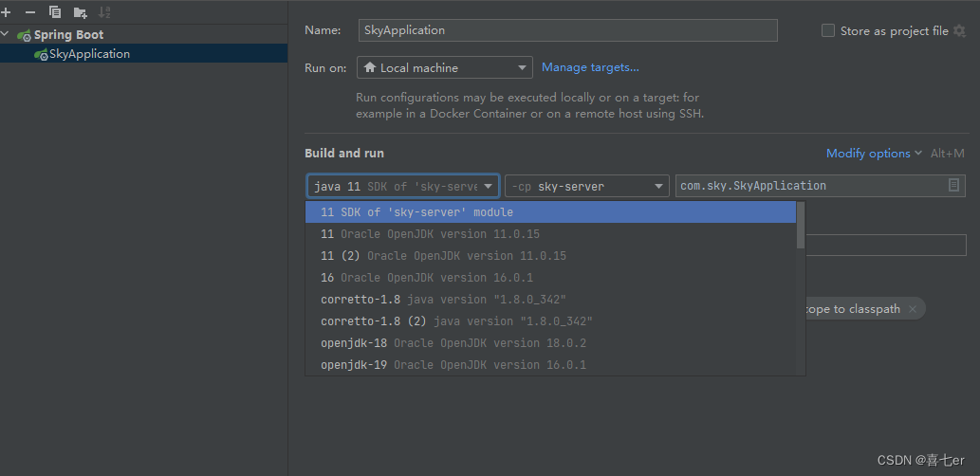Collapse the Spring Boot tree node
Viewport: 980px width, 476px height.
tap(6, 34)
